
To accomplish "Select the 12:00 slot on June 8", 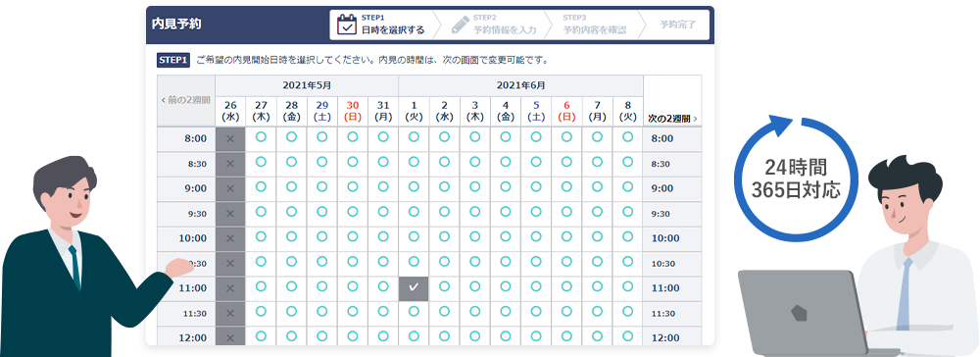I will coord(627,336).
